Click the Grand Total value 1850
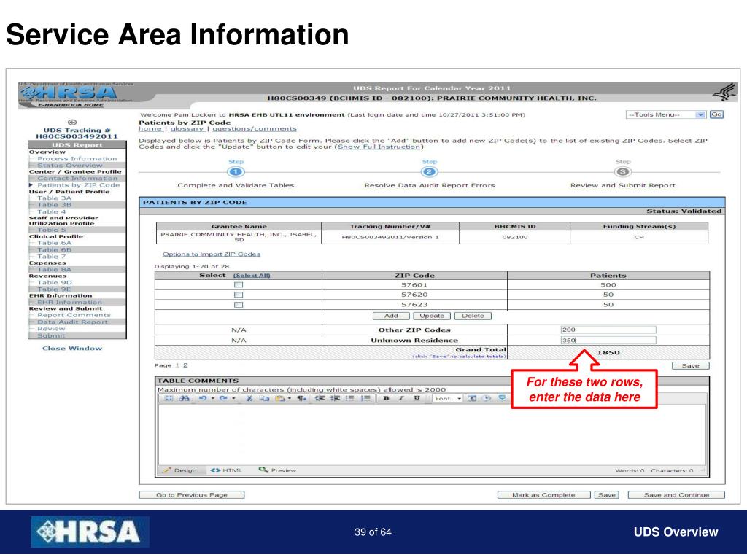This screenshot has width=747, height=560. click(x=608, y=352)
